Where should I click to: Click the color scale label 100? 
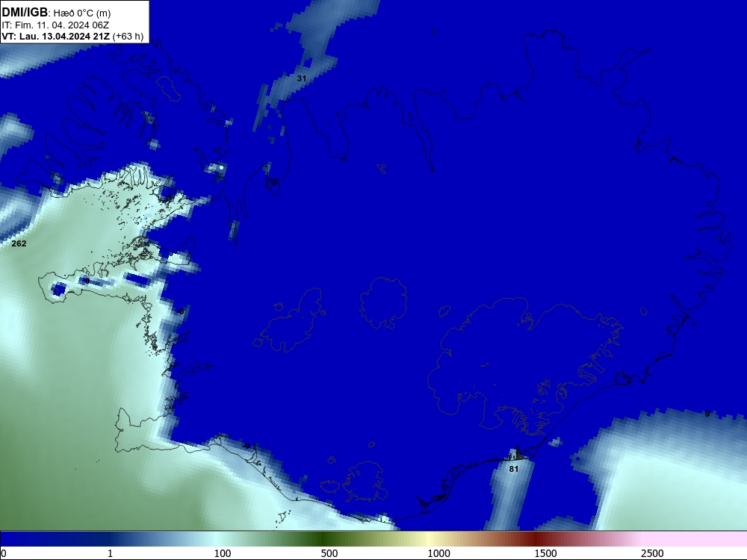point(223,553)
